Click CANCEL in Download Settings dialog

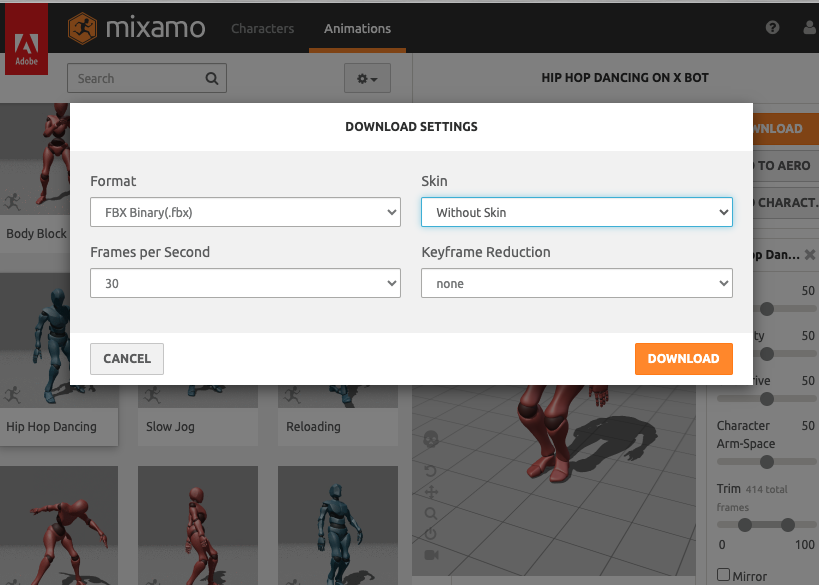(127, 359)
